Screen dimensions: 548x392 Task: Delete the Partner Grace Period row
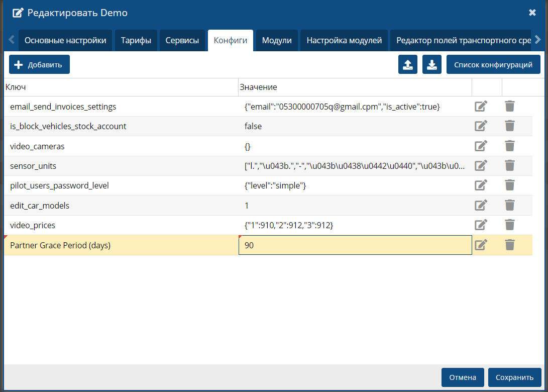click(x=510, y=245)
